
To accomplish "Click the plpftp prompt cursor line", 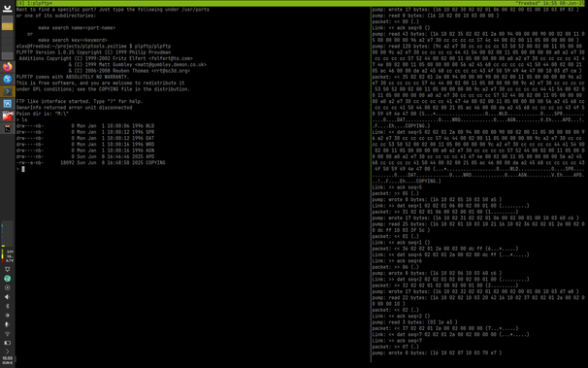I will coord(20,169).
